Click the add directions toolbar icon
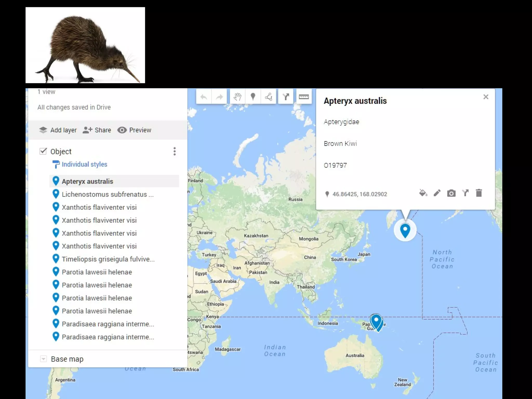The height and width of the screenshot is (399, 532). [x=286, y=97]
